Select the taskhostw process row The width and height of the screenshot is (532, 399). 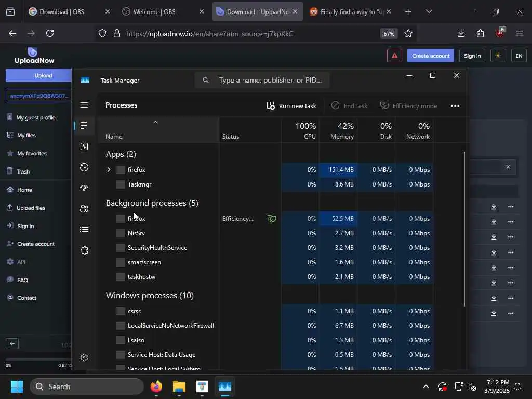tap(265, 277)
